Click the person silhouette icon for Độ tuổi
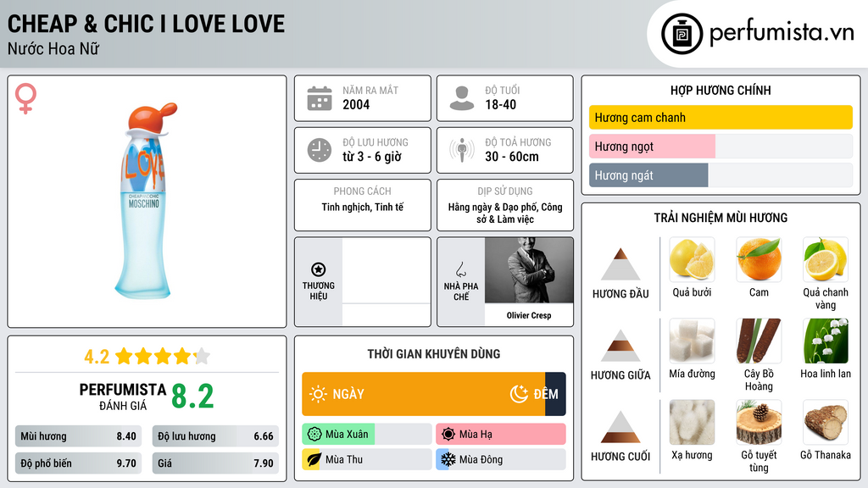 tap(462, 98)
